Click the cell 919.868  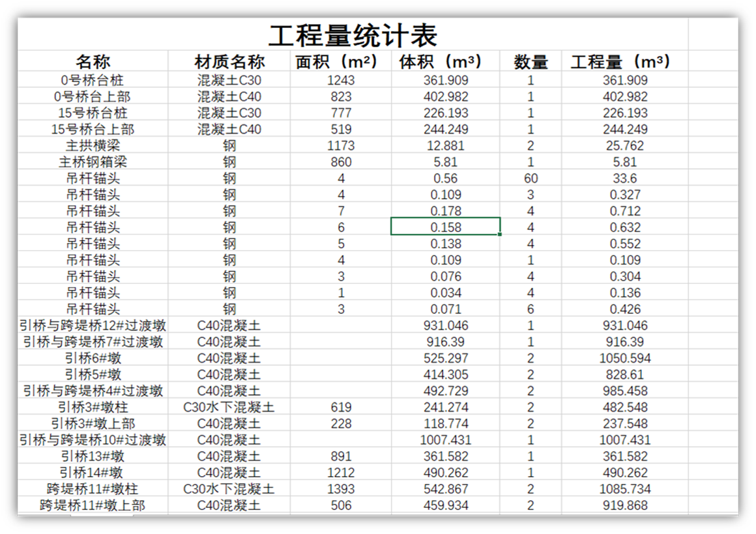[x=625, y=505]
